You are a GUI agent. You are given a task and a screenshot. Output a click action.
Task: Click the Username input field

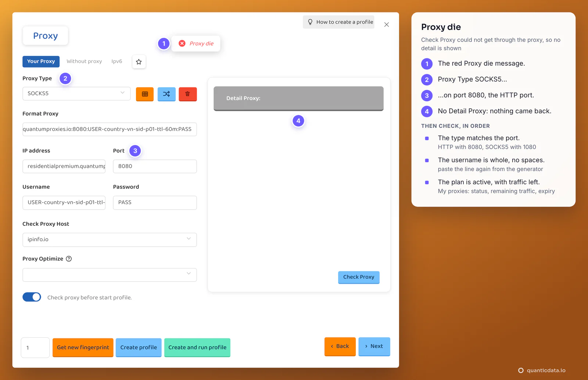[x=64, y=203]
